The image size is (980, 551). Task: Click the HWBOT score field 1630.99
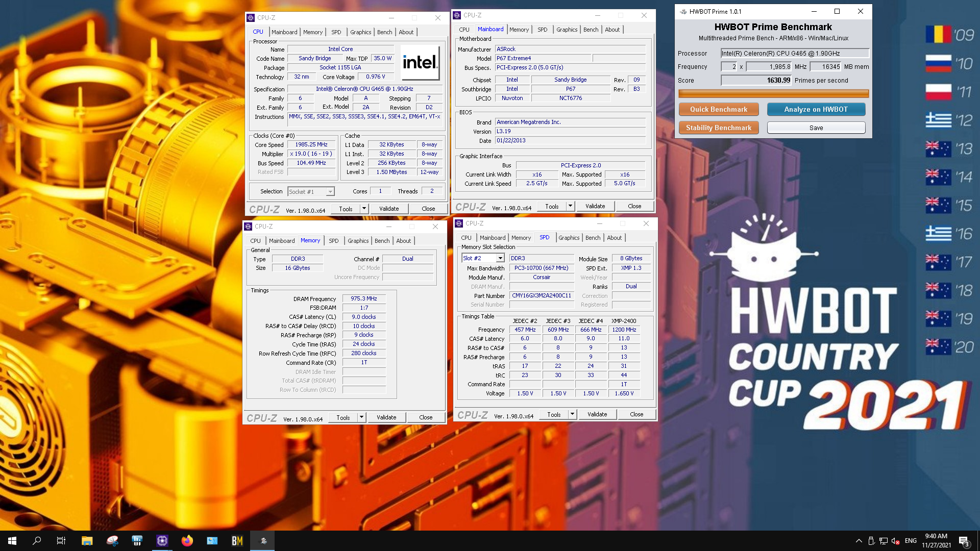tap(756, 80)
